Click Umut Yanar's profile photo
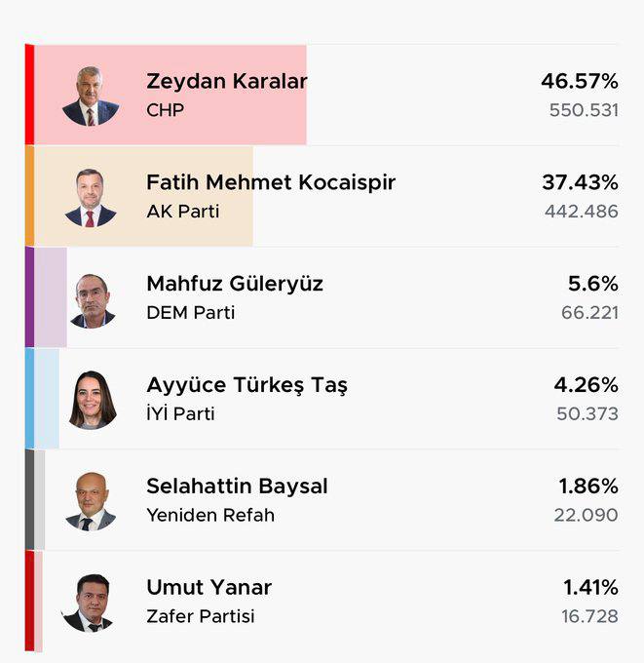This screenshot has height=663, width=644. tap(88, 603)
